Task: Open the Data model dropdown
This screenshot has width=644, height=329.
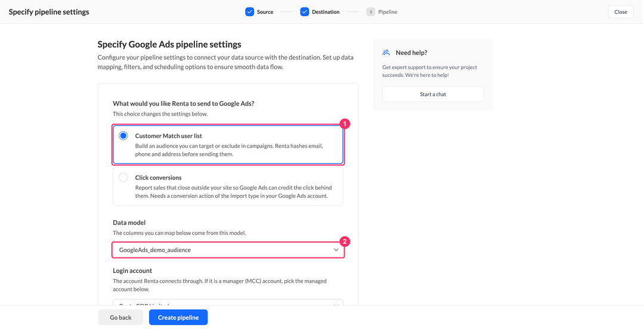Action: tap(228, 250)
